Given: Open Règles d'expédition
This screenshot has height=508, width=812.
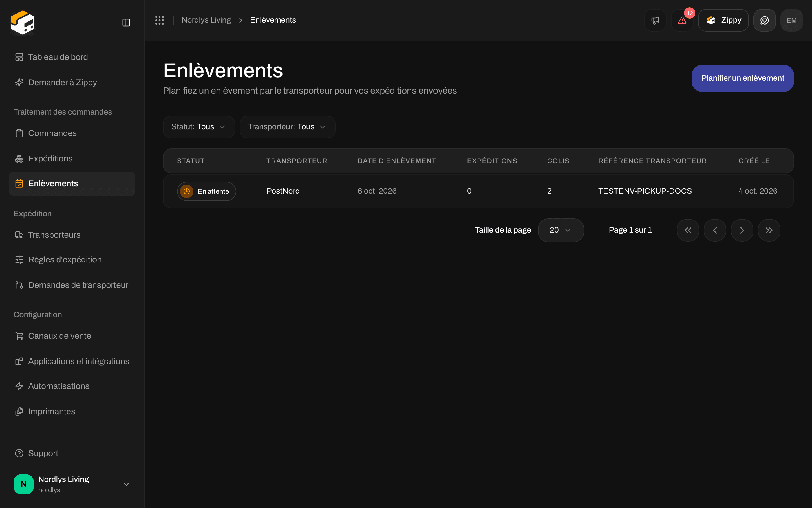Looking at the screenshot, I should [72, 260].
